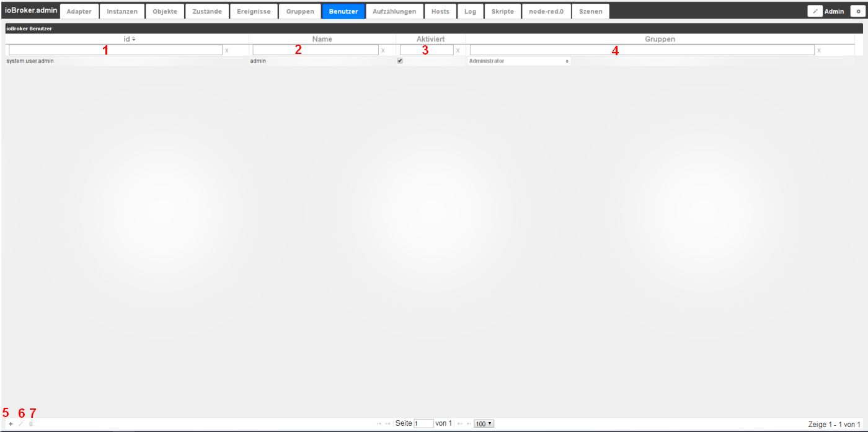Open the Ereignisse tab
This screenshot has width=868, height=432.
click(x=254, y=11)
